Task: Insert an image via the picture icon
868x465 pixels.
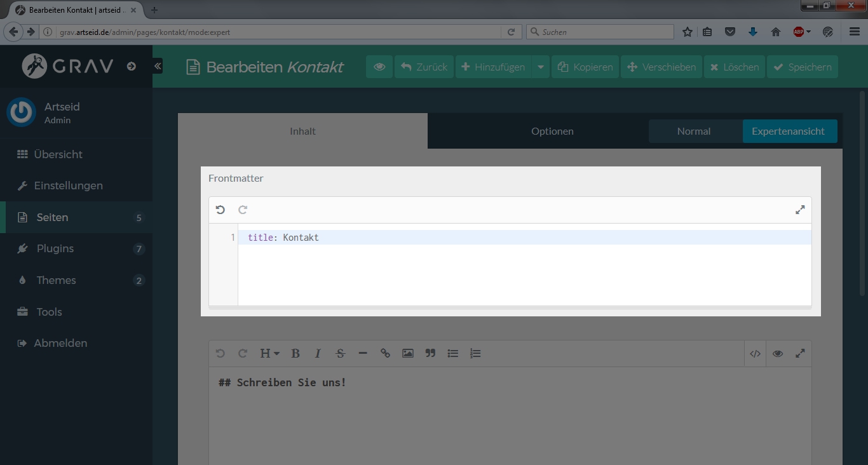Action: [x=408, y=354]
